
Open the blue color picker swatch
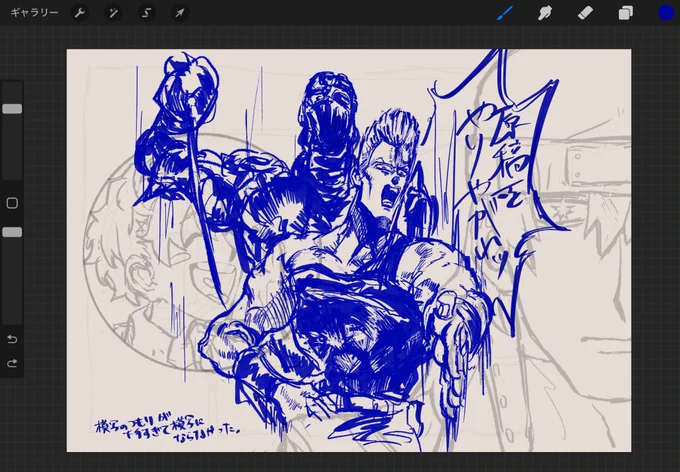666,13
